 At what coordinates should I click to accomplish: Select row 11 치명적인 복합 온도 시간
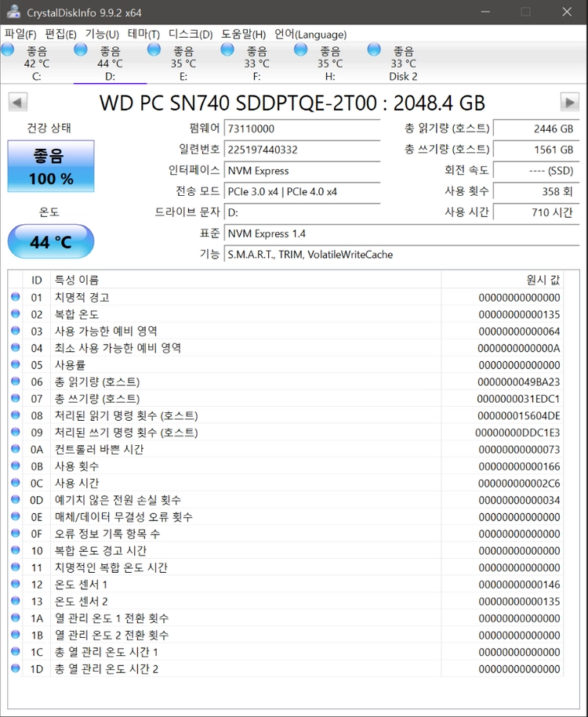point(286,567)
